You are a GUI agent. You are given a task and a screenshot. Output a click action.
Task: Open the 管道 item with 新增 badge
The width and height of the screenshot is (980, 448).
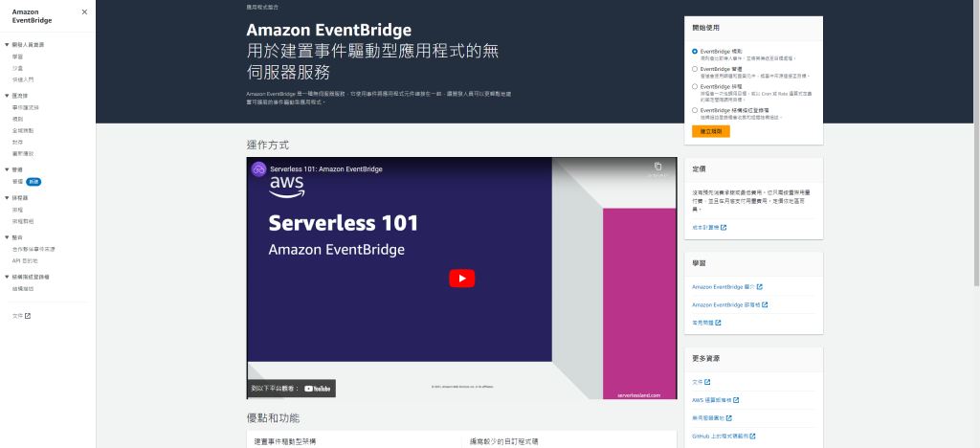pyautogui.click(x=17, y=181)
